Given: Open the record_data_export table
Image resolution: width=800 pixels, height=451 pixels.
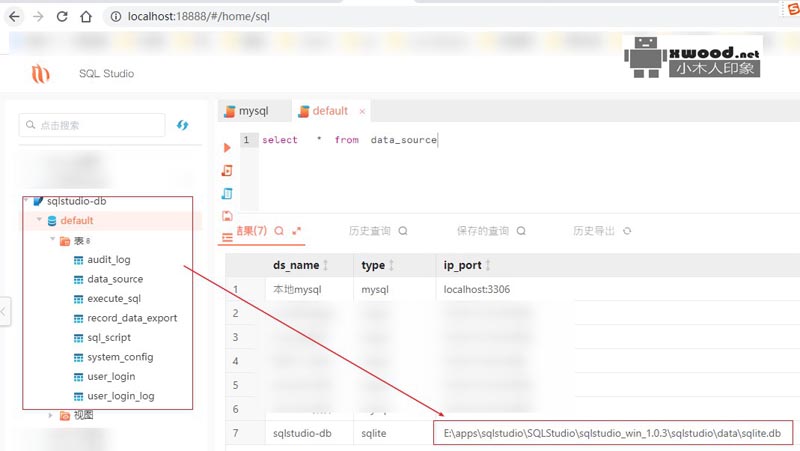Looking at the screenshot, I should (x=132, y=318).
